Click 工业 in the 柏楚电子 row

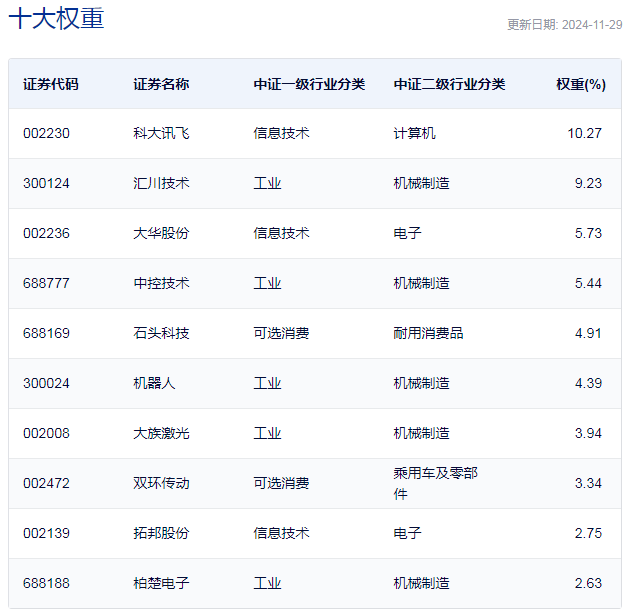pyautogui.click(x=267, y=584)
